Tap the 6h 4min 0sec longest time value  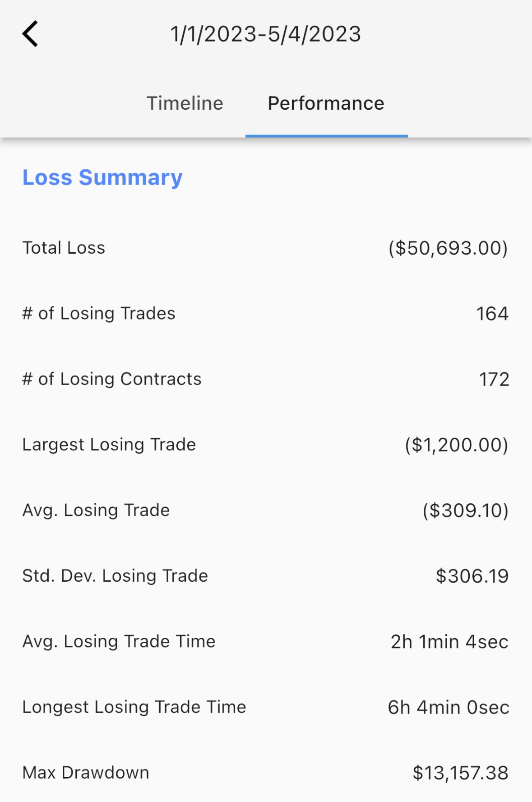(449, 707)
